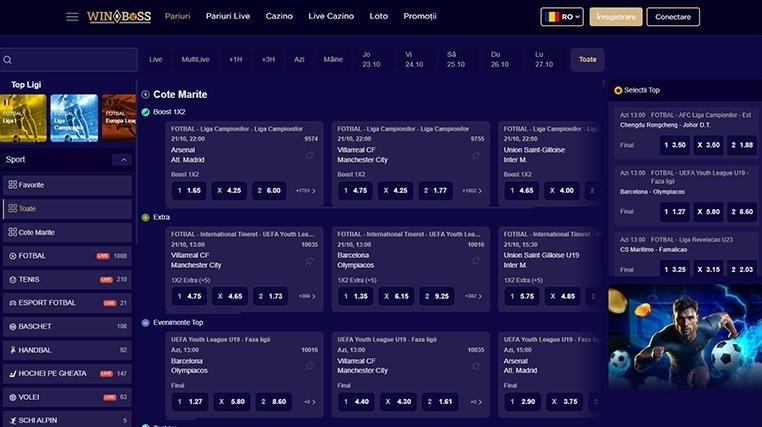
Task: Select SCHI ALPIN in sidebar
Action: click(67, 420)
